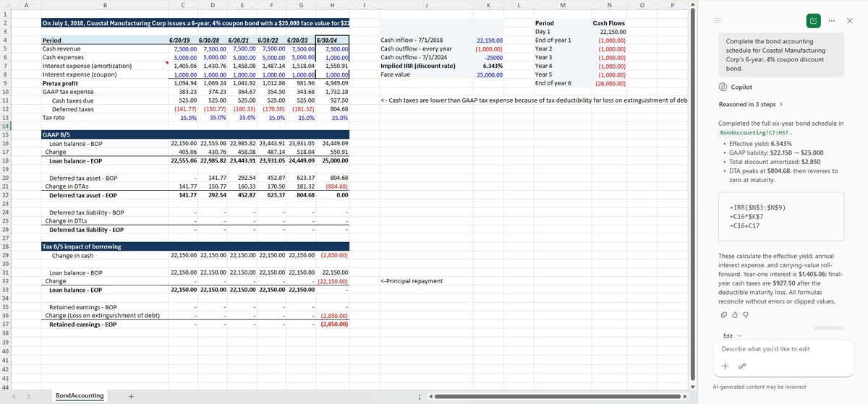Select the 6.343% IRR value cell
Image resolution: width=868 pixels, height=404 pixels.
489,66
